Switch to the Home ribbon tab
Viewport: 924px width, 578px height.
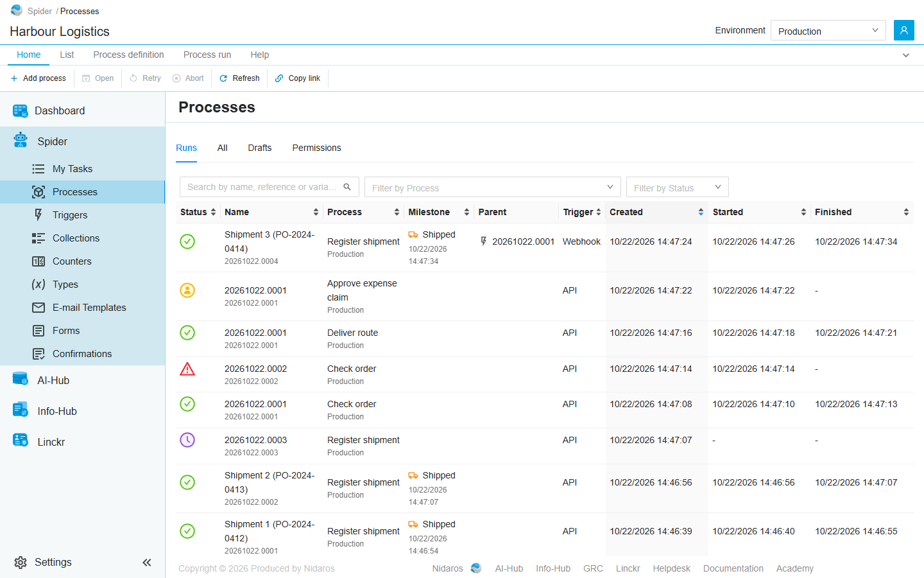coord(29,55)
